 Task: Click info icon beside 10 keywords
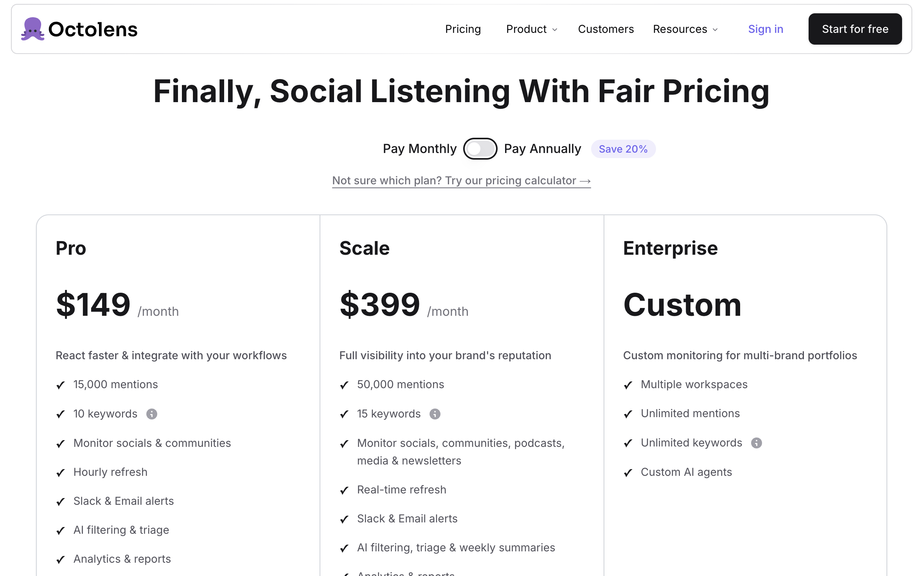click(x=152, y=414)
